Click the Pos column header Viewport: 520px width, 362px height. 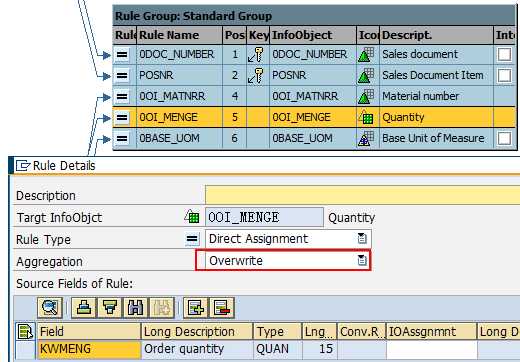(x=234, y=35)
